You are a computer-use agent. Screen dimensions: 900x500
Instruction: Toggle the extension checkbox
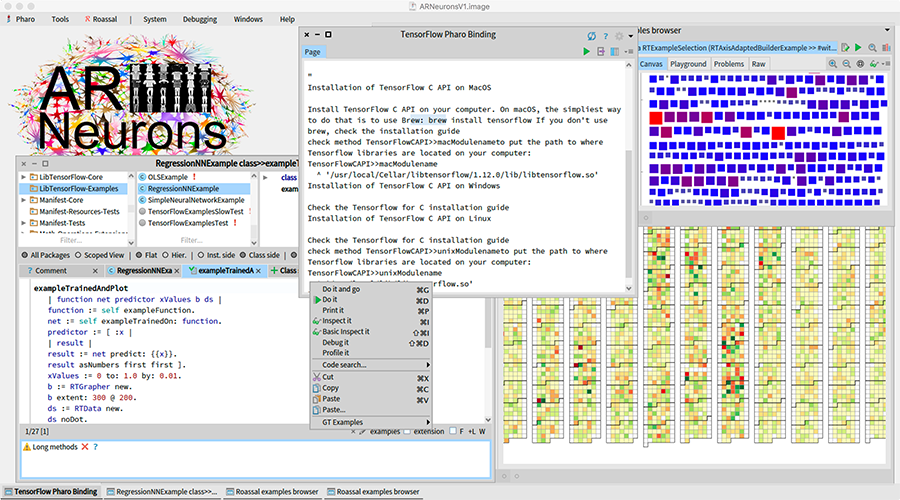pyautogui.click(x=407, y=431)
